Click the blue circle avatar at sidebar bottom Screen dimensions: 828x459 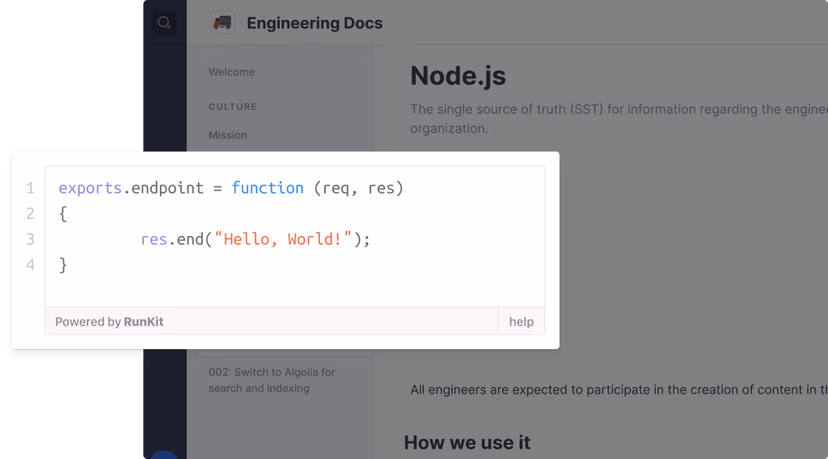pyautogui.click(x=164, y=455)
